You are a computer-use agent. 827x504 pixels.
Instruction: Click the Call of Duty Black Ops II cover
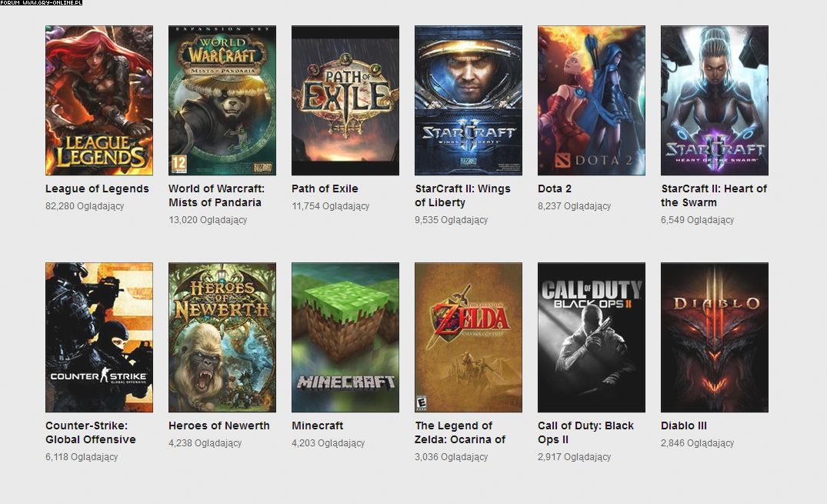[591, 338]
